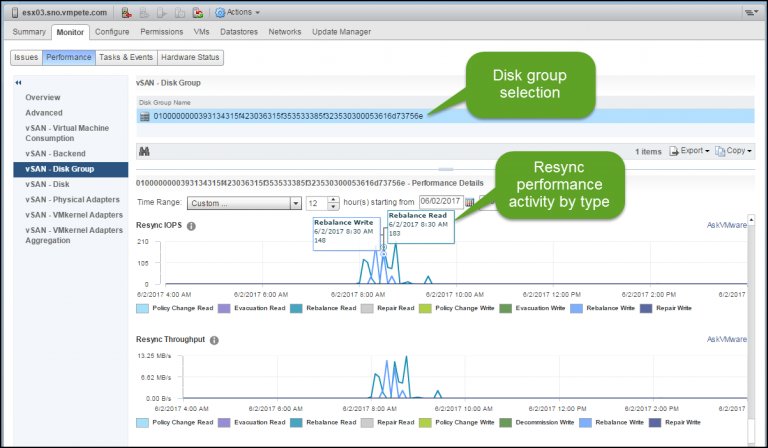Toggle Repair Write swatch in IOPS legend

[646, 308]
